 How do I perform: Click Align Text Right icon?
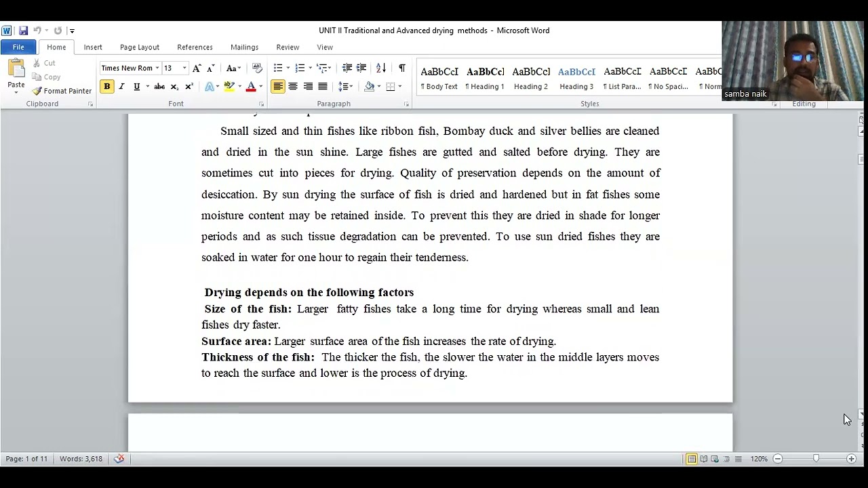point(308,86)
